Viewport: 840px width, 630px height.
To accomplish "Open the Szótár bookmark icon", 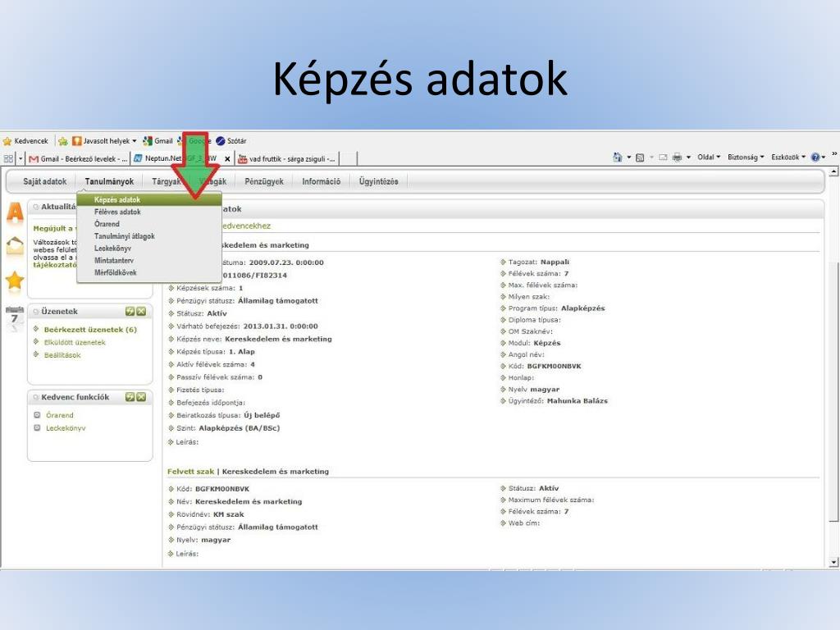I will pyautogui.click(x=220, y=141).
